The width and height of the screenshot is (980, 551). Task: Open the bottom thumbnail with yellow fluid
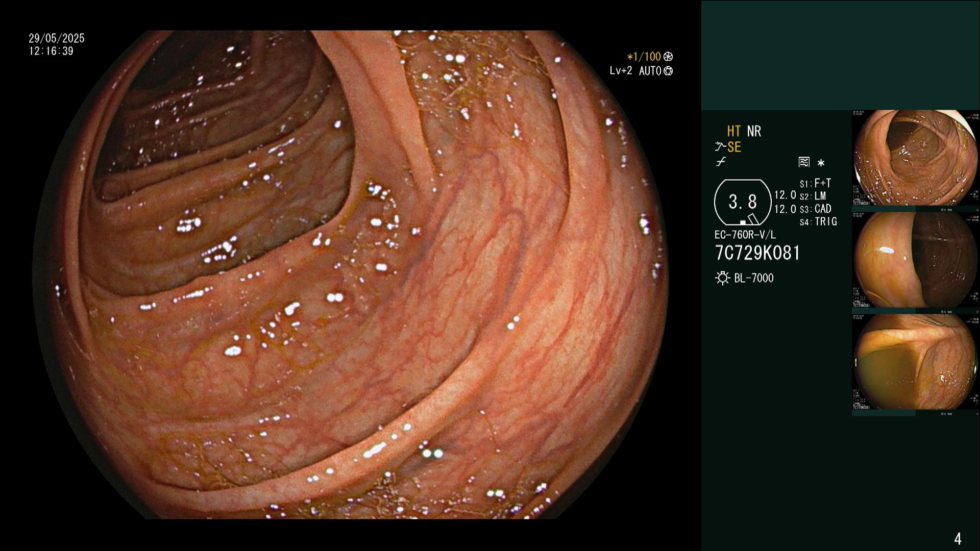coord(916,362)
